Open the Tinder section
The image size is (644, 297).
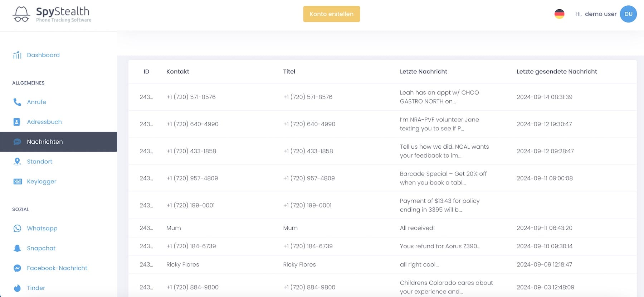(36, 288)
